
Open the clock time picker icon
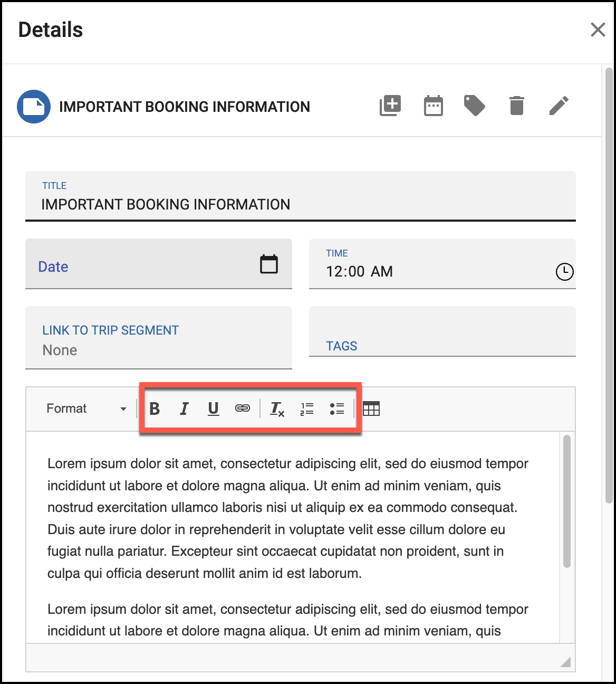[565, 272]
